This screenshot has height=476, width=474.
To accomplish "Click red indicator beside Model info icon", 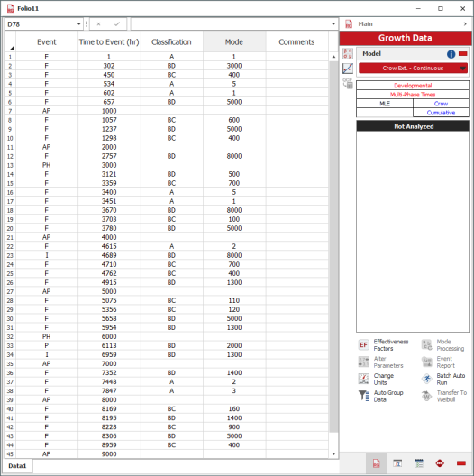I will tap(463, 54).
